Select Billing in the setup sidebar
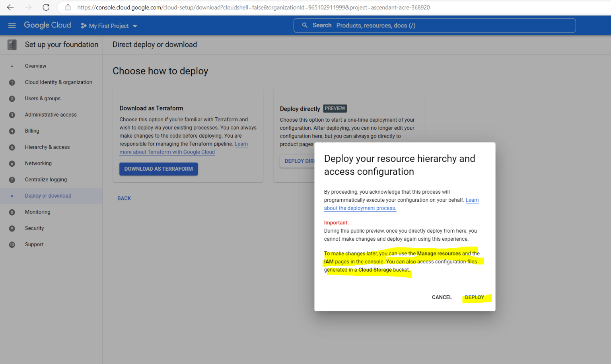Screen dimensions: 611x364 (32, 130)
